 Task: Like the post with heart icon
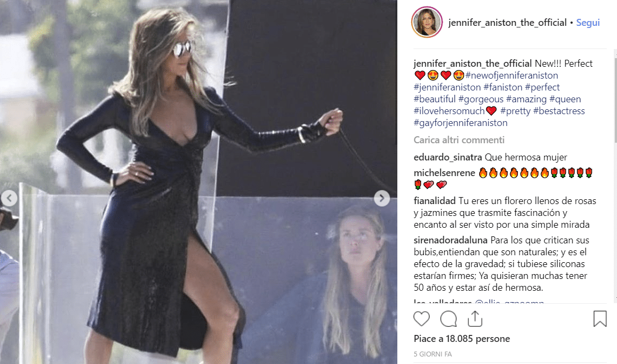[x=422, y=319]
